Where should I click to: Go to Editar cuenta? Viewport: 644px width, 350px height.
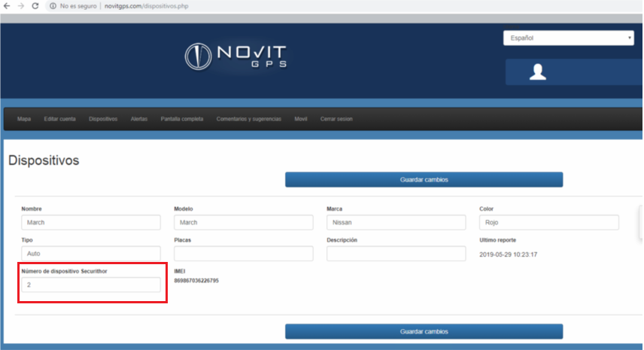[x=60, y=119]
